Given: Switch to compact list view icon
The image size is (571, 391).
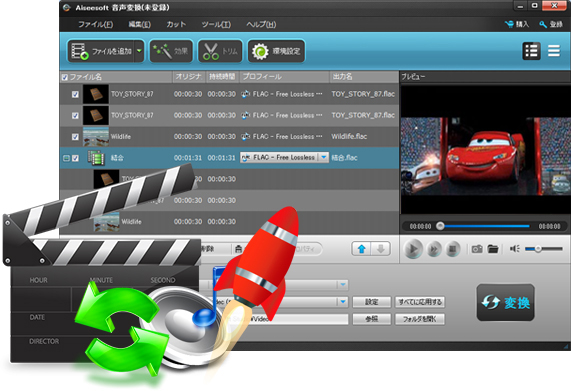Looking at the screenshot, I should 554,51.
